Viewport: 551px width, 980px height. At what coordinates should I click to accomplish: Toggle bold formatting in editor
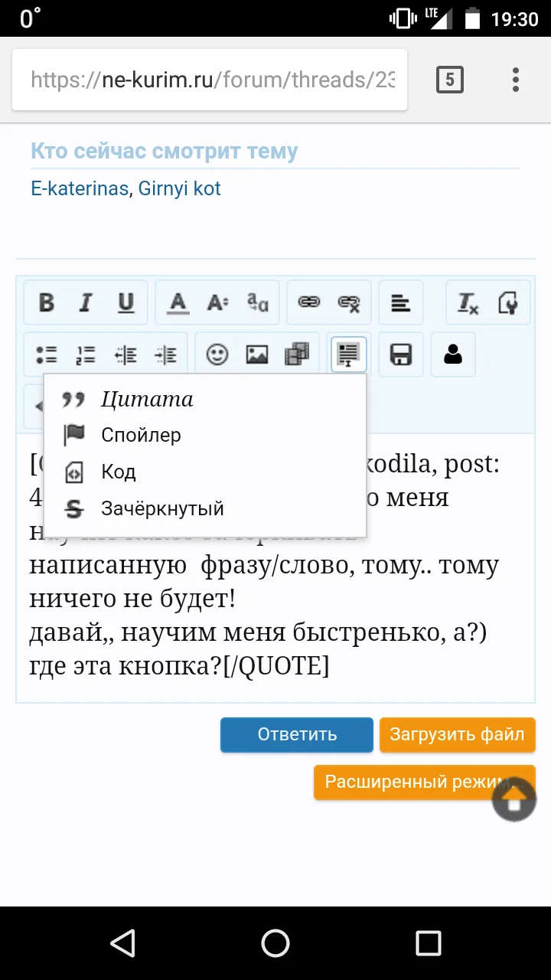coord(47,303)
